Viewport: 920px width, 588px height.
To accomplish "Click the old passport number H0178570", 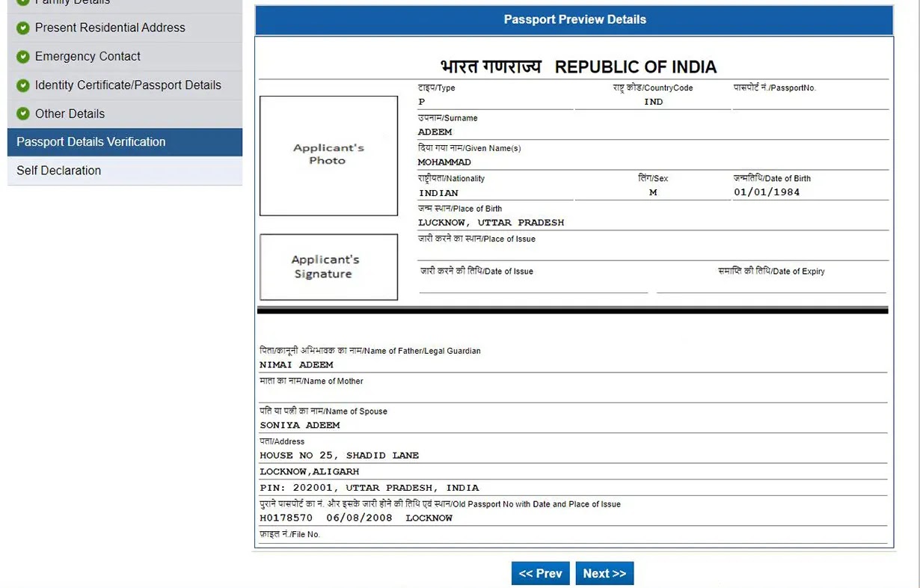I will pyautogui.click(x=286, y=518).
